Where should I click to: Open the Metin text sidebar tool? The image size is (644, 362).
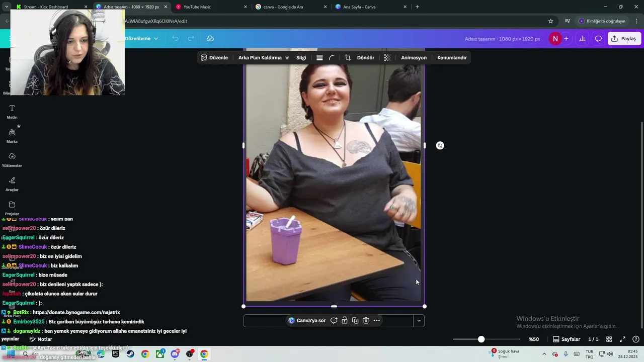coord(12,112)
